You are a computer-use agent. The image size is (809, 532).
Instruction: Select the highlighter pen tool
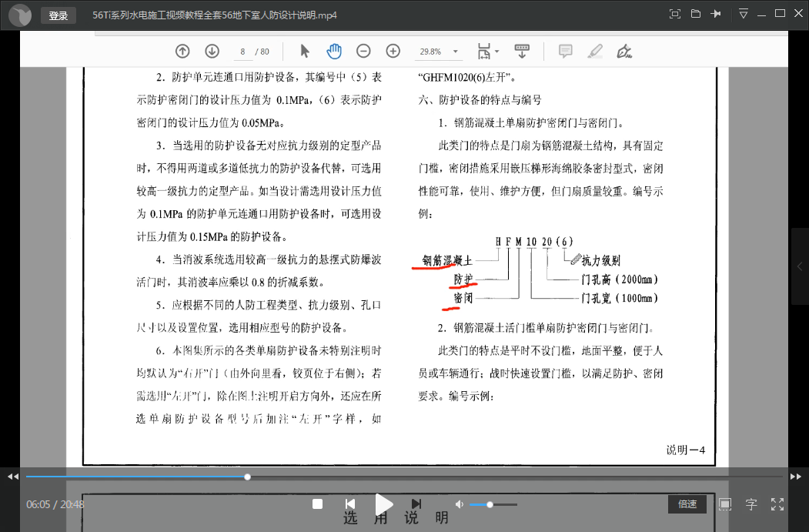[x=595, y=51]
